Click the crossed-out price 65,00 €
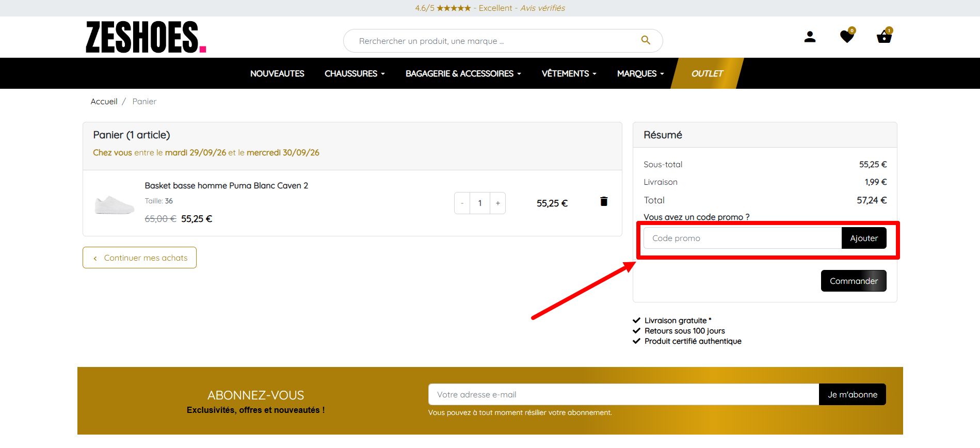 coord(160,219)
